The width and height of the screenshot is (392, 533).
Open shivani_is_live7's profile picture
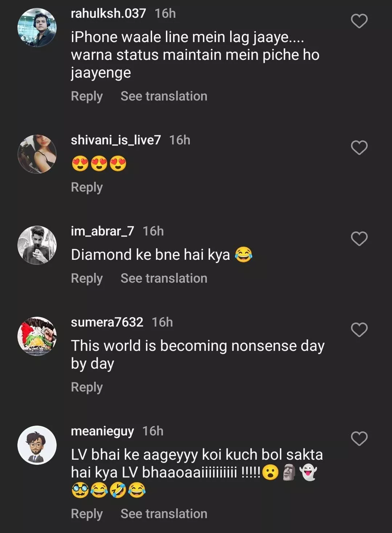[37, 154]
